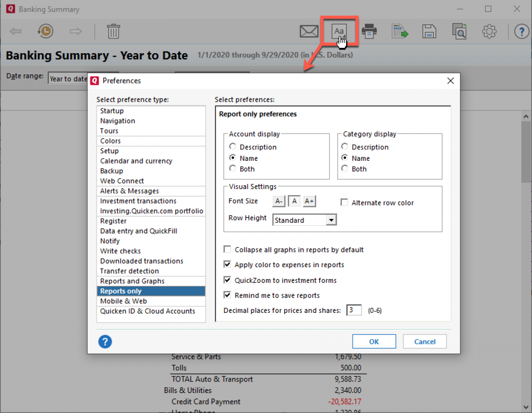Screen dimensions: 532x413
Task: Select Setup preference type
Action: click(151, 151)
